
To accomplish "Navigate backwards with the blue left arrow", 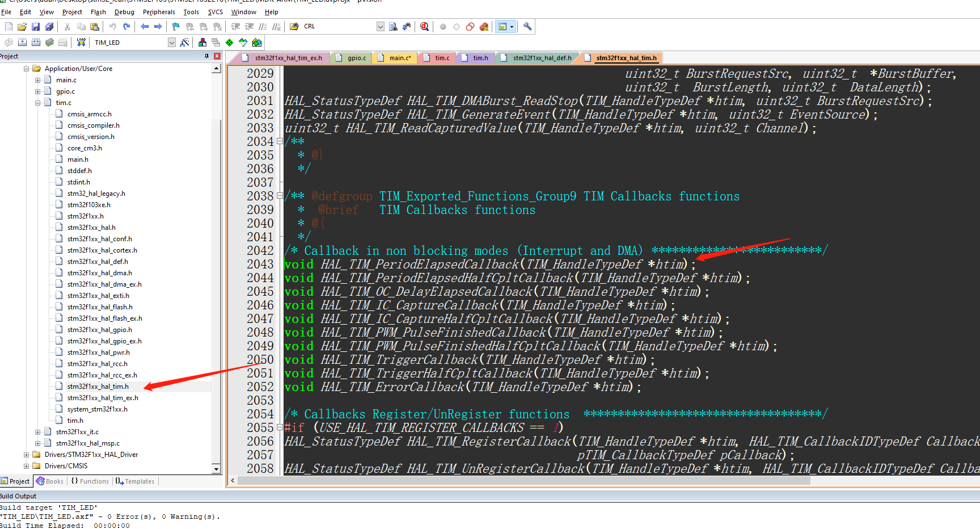I will (145, 27).
